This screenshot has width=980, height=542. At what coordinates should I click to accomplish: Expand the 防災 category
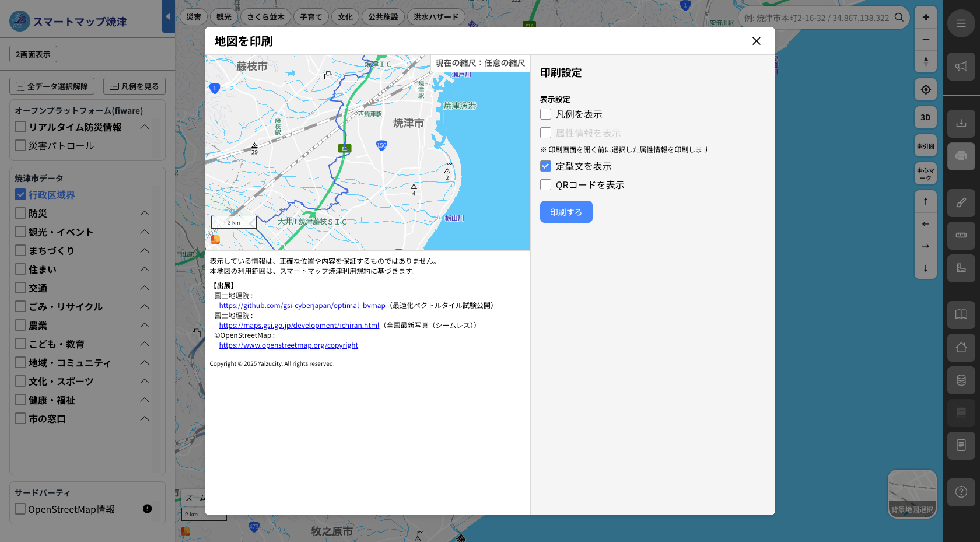pos(144,213)
